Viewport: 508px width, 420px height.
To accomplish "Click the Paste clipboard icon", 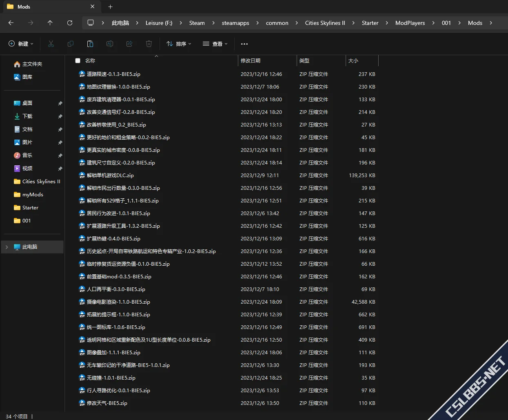I will tap(90, 44).
